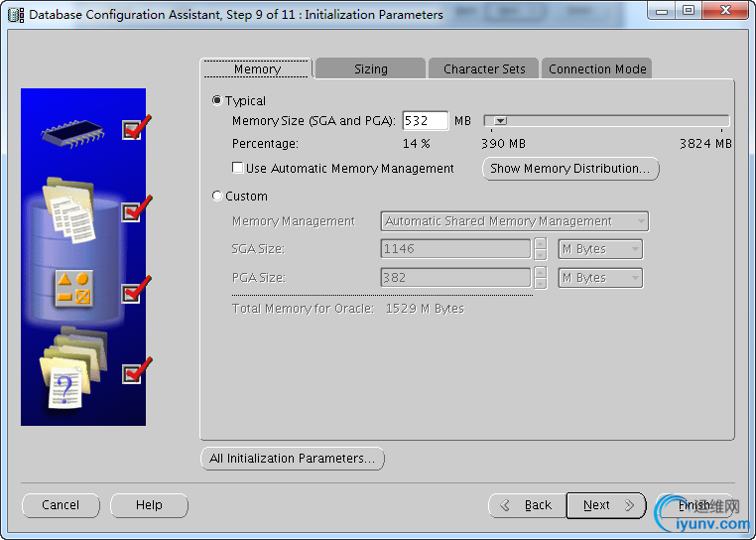Open the PGA Size M Bytes unit dropdown

pyautogui.click(x=600, y=278)
